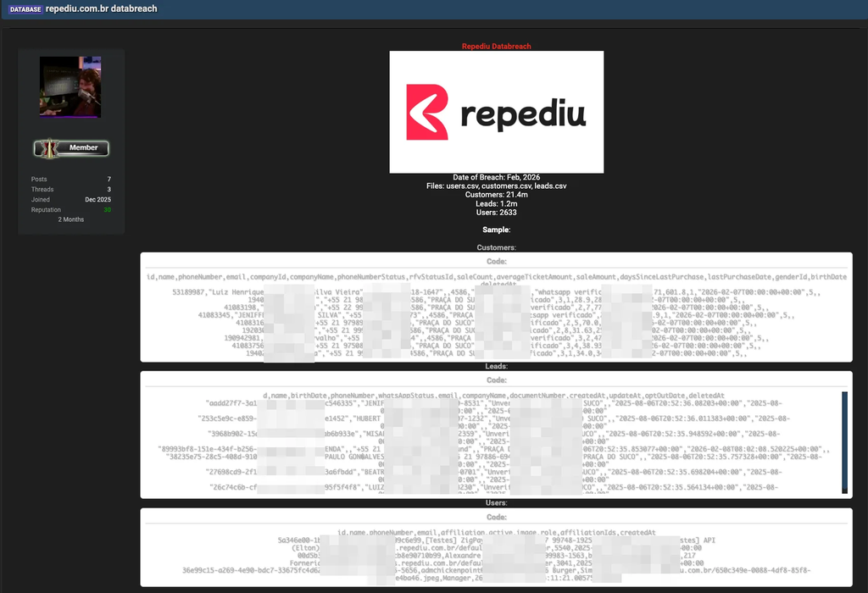Click the Files: users.csv listing line
Screen dimensions: 868x593
point(496,185)
